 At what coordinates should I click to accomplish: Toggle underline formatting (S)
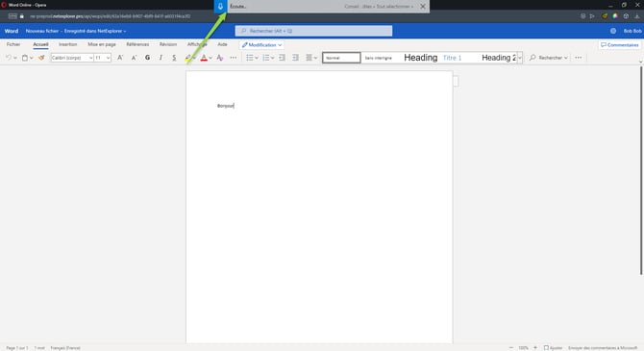pyautogui.click(x=174, y=58)
